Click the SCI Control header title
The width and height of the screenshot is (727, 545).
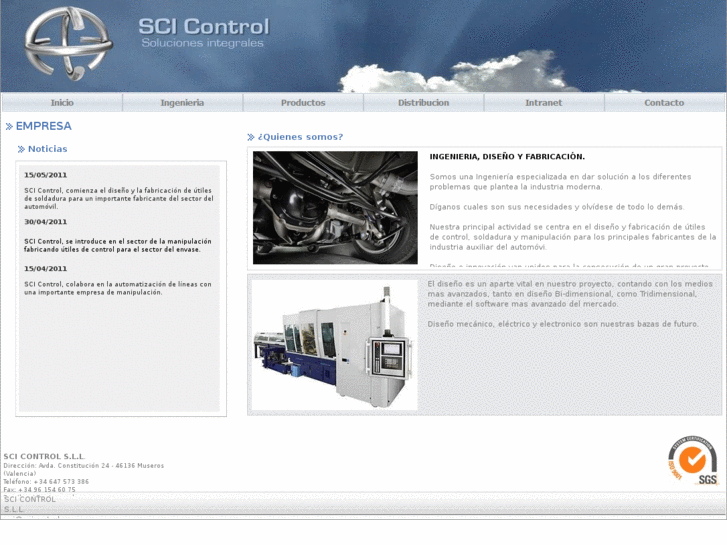pos(204,26)
